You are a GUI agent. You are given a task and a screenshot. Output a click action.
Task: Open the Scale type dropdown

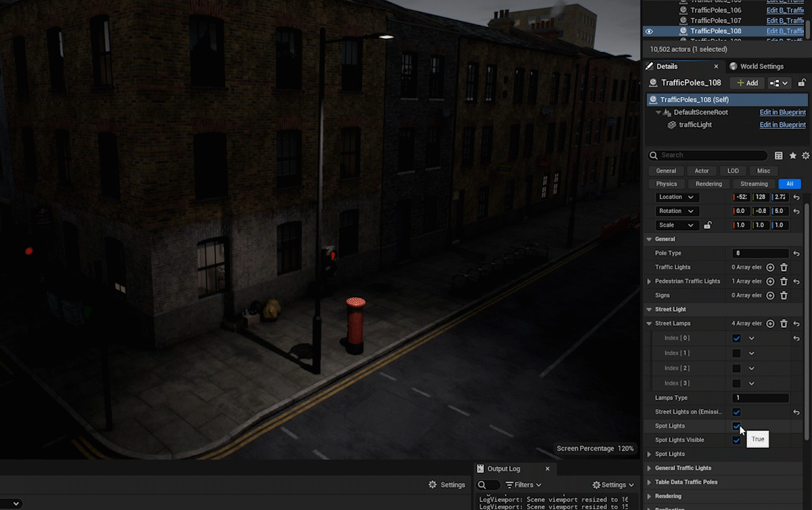pyautogui.click(x=677, y=225)
